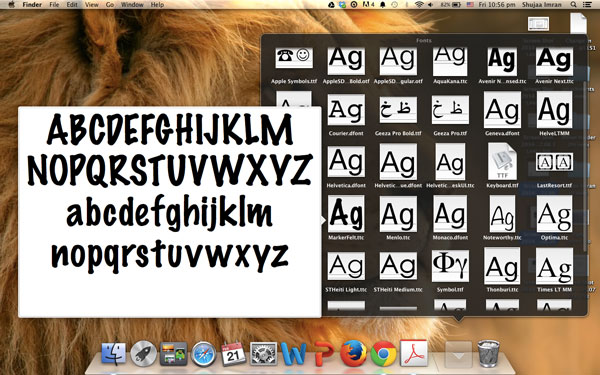Open Trash in the Dock
Viewport: 600px width, 375px height.
(489, 354)
